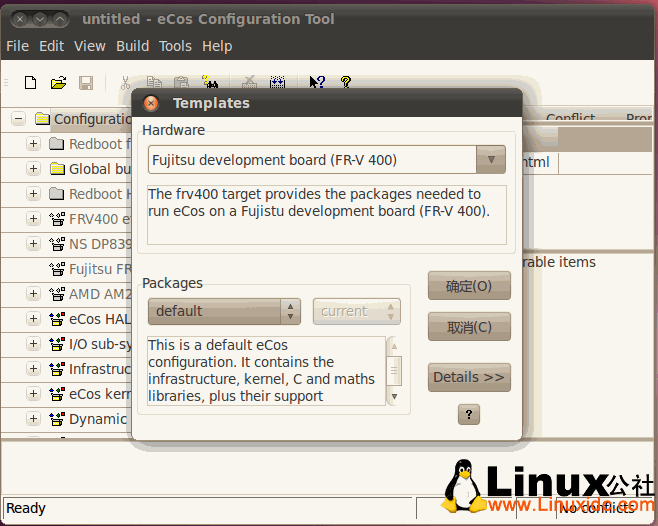Click the 确定(O) confirm button
Image resolution: width=658 pixels, height=526 pixels.
tap(469, 286)
